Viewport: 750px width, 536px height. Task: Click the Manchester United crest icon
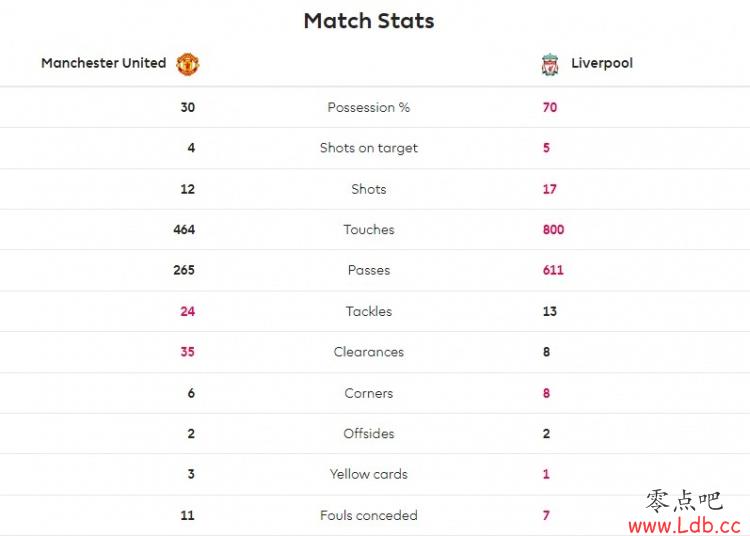188,64
